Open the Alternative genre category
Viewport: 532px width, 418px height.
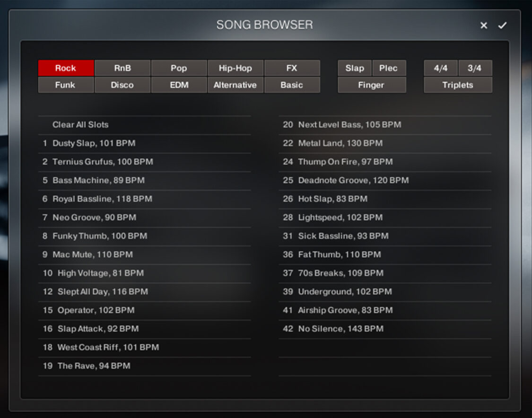(235, 85)
